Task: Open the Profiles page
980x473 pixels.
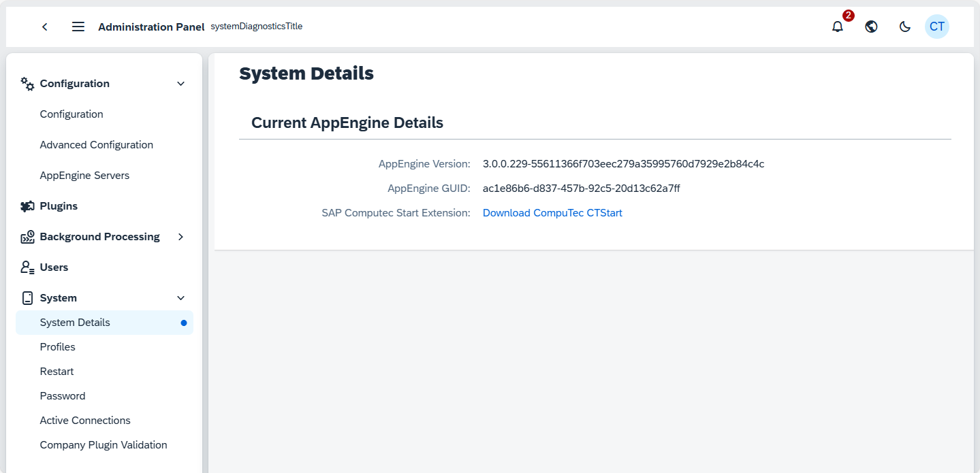Action: pyautogui.click(x=57, y=346)
